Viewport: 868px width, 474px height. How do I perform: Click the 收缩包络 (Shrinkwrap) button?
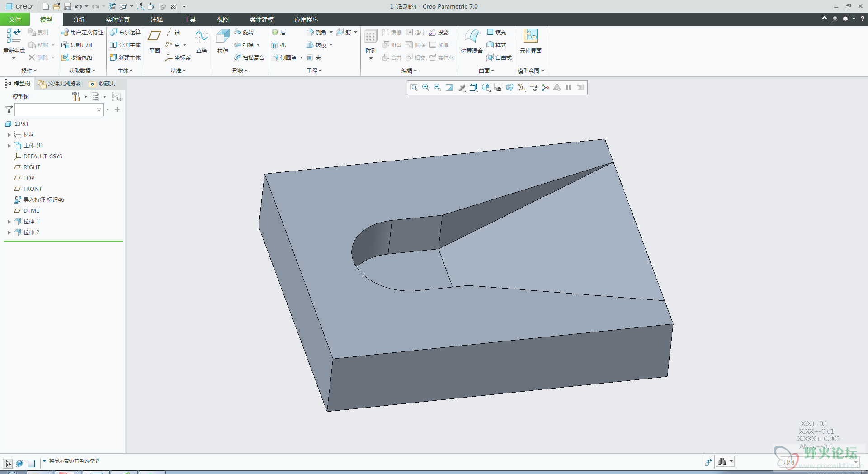(x=77, y=58)
